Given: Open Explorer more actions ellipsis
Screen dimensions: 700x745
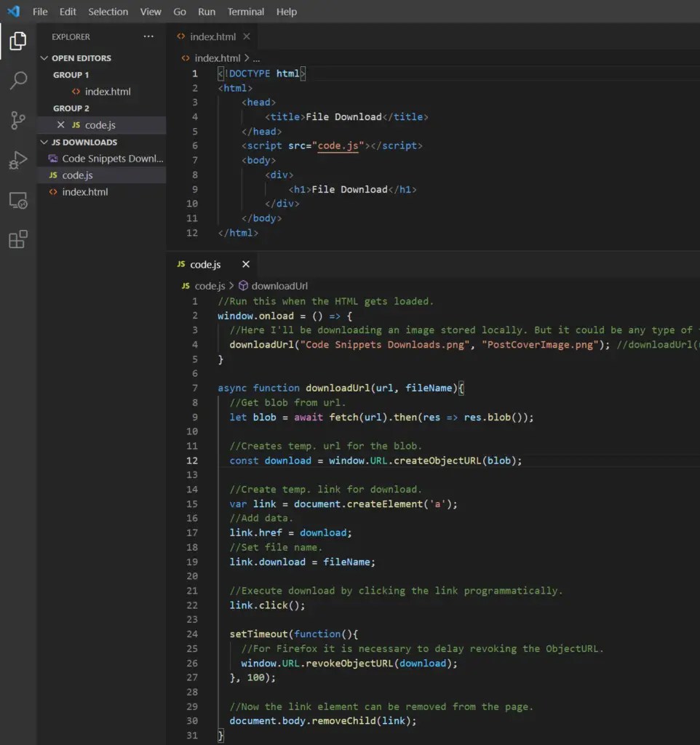Looking at the screenshot, I should click(148, 36).
